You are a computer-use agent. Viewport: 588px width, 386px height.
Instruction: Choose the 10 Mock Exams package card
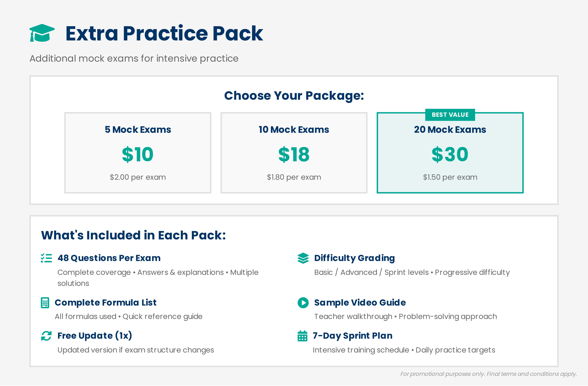294,153
